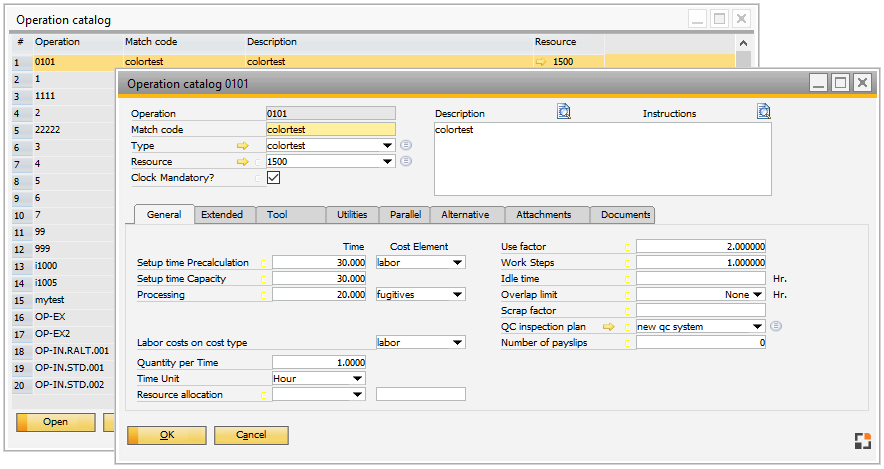
Task: Click the link arrow beside Type
Action: tap(243, 146)
